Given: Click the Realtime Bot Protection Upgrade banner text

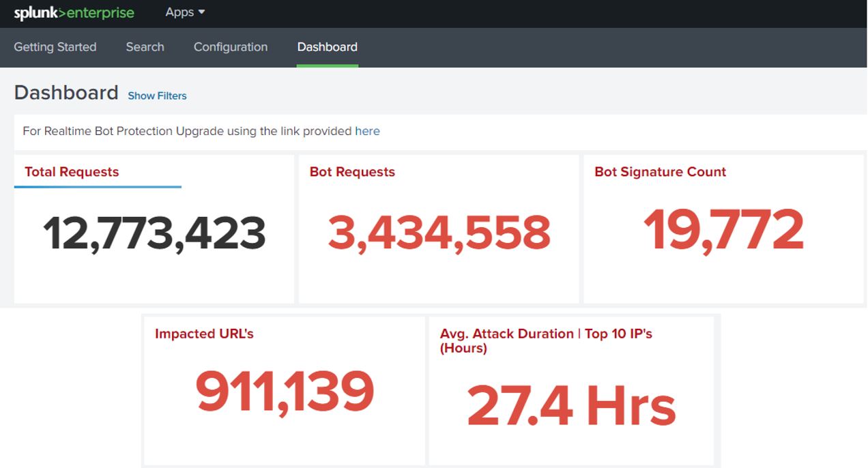Looking at the screenshot, I should pyautogui.click(x=188, y=131).
